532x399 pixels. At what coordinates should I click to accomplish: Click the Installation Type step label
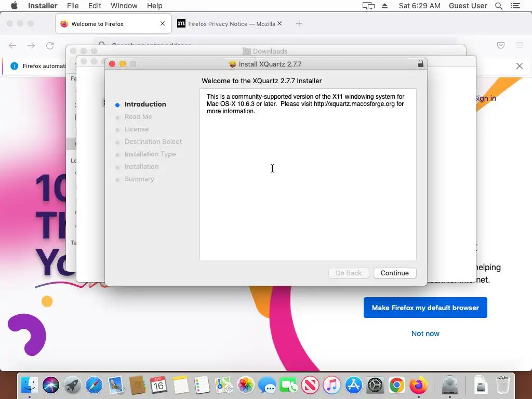pyautogui.click(x=150, y=154)
